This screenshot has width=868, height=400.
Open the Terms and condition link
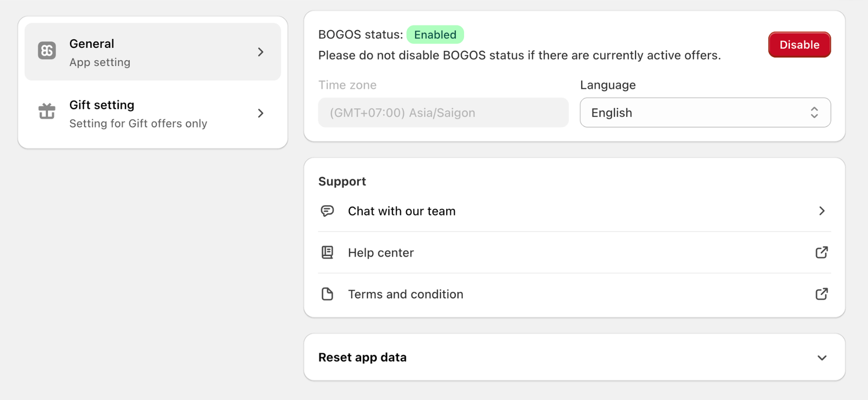coord(575,294)
